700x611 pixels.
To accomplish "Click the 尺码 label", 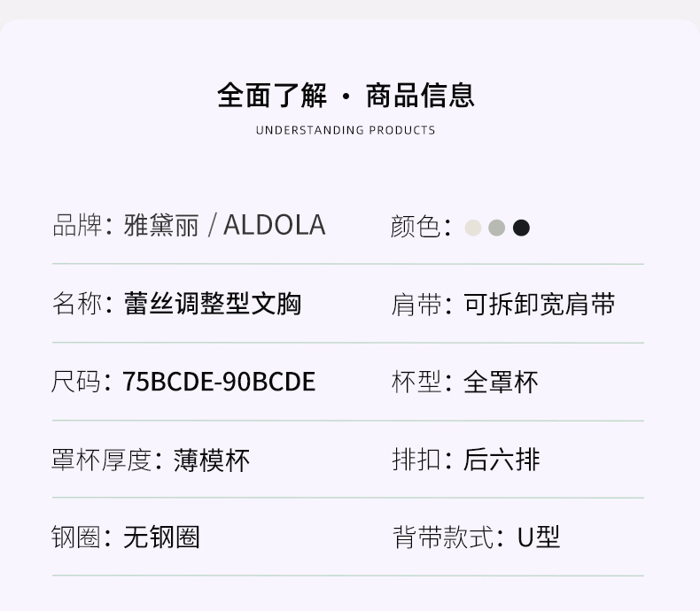I will (76, 382).
